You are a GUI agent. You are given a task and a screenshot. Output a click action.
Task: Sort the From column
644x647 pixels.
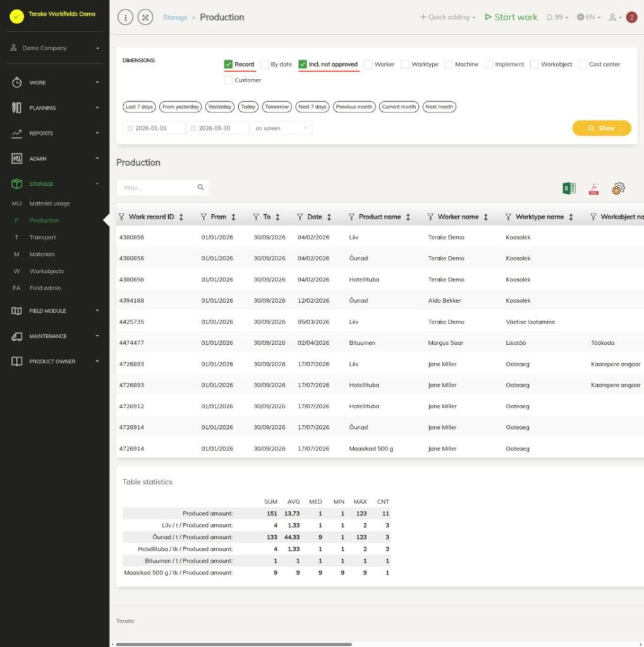pos(233,217)
